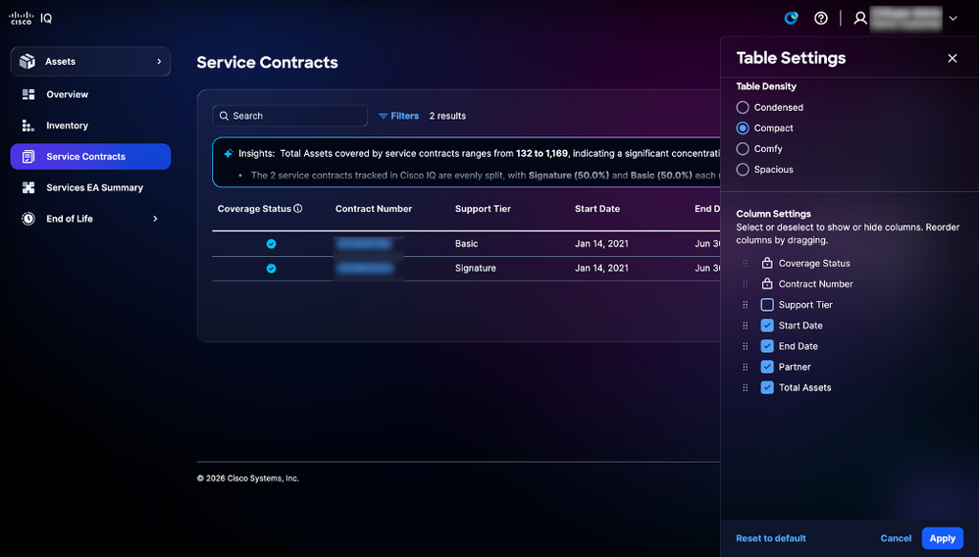Open the Filters option
This screenshot has height=557, width=980.
(398, 116)
